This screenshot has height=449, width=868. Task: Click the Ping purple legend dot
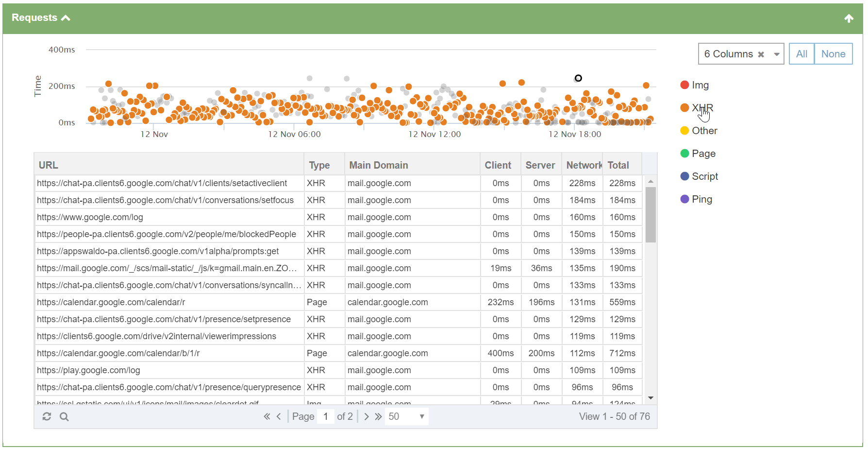(x=684, y=199)
